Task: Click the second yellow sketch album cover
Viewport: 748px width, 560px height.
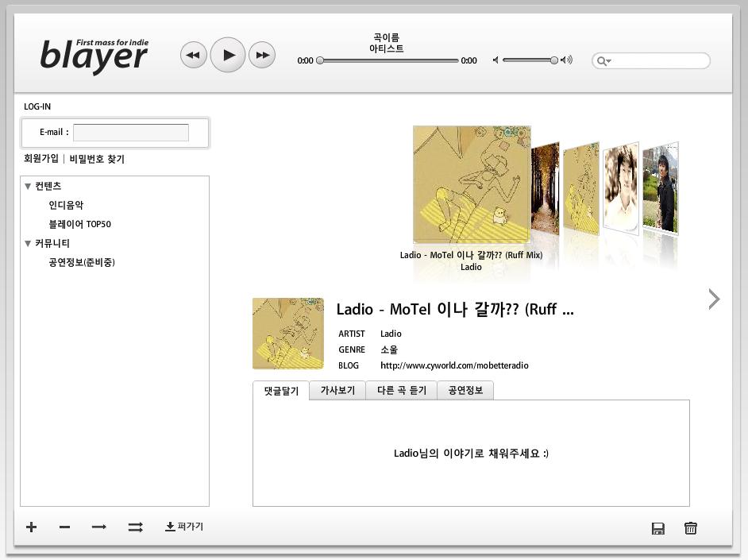Action: (581, 188)
